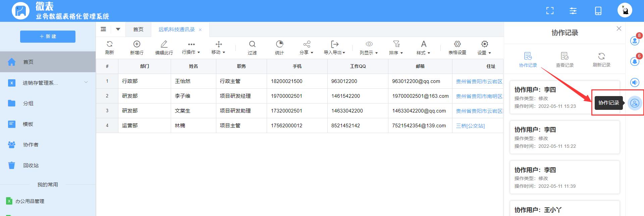Image resolution: width=644 pixels, height=216 pixels.
Task: Open the 样式 style dropdown
Action: [x=423, y=48]
